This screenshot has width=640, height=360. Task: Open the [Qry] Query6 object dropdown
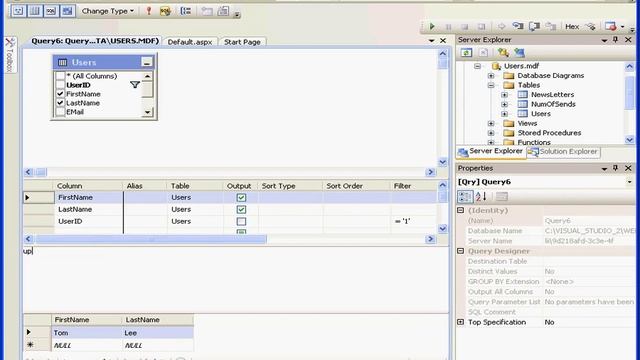[x=629, y=182]
